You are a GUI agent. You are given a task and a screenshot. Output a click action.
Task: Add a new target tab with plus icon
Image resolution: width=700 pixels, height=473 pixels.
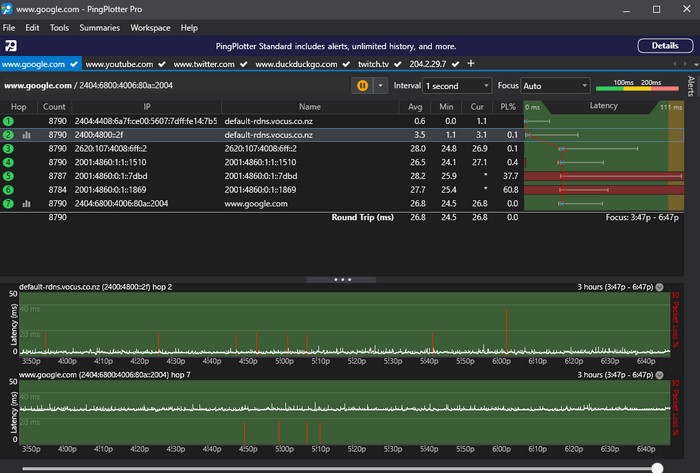tap(471, 64)
